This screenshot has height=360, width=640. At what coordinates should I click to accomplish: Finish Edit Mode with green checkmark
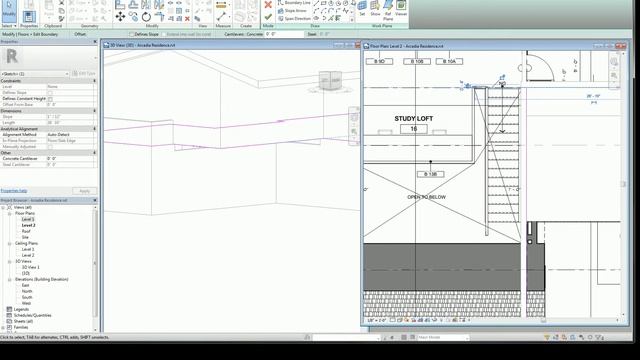pyautogui.click(x=268, y=17)
